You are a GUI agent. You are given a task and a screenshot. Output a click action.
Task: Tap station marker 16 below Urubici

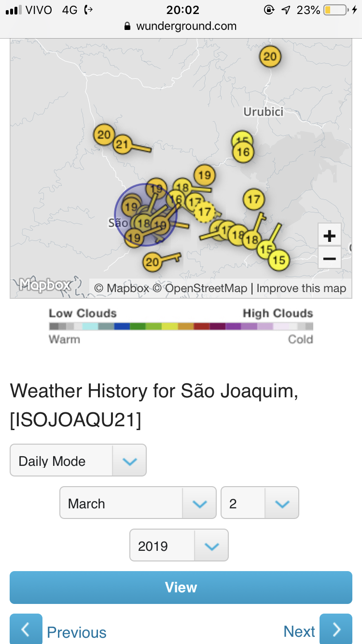point(243,153)
